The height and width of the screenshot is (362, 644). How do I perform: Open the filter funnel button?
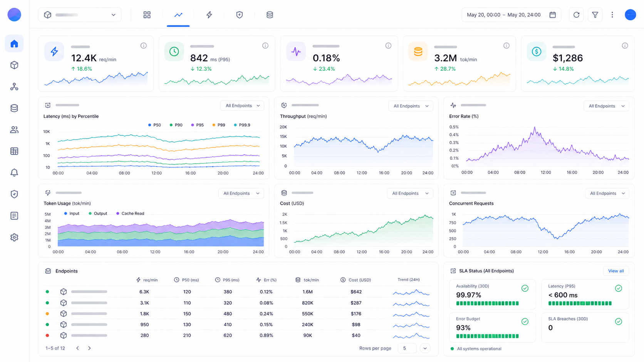click(x=595, y=15)
